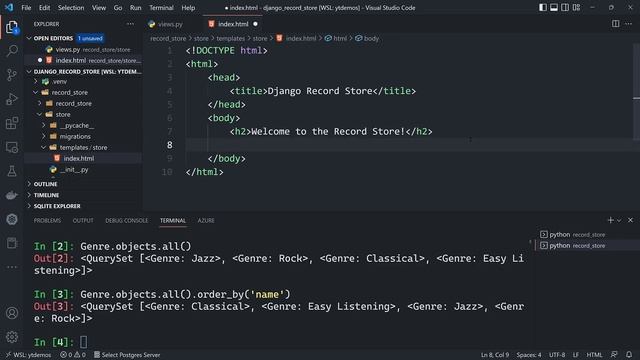Viewport: 640px width, 360px height.
Task: Show additional views via activity bar ellipsis
Action: click(12, 267)
